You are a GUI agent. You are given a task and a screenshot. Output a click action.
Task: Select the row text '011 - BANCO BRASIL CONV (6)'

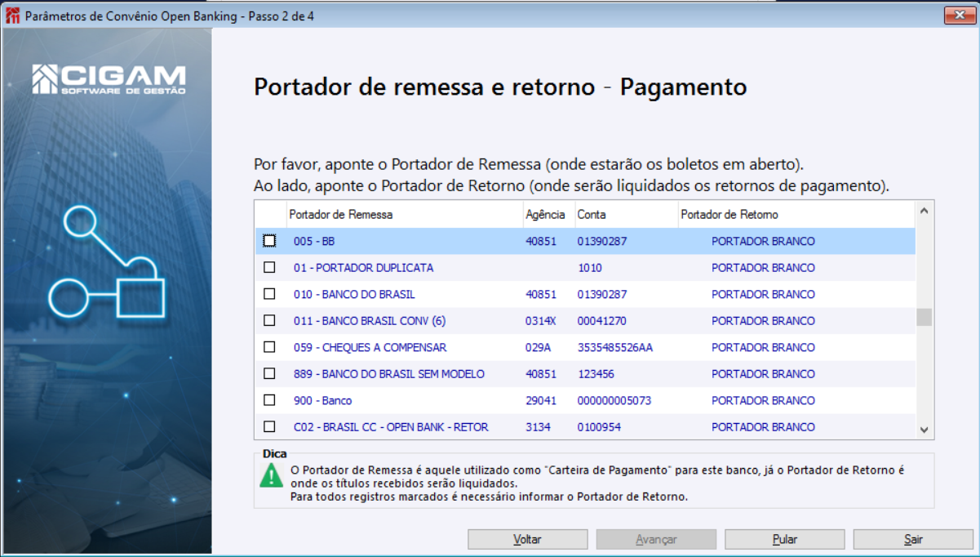click(x=370, y=321)
